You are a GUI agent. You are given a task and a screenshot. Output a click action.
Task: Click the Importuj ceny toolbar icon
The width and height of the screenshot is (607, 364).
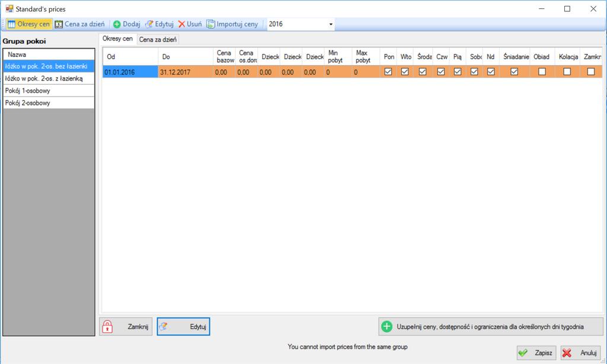210,24
